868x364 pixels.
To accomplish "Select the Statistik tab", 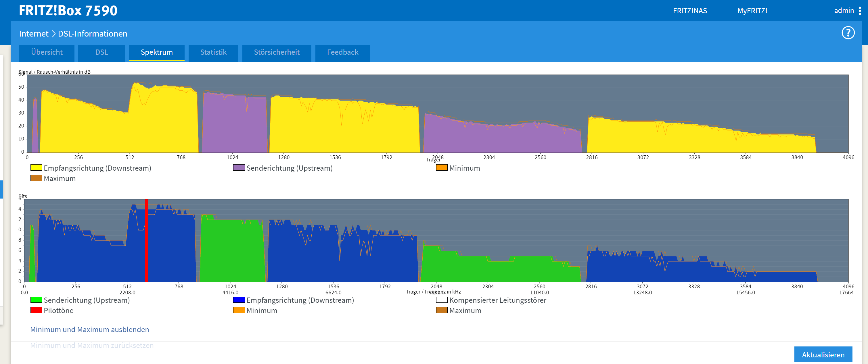I will (213, 52).
